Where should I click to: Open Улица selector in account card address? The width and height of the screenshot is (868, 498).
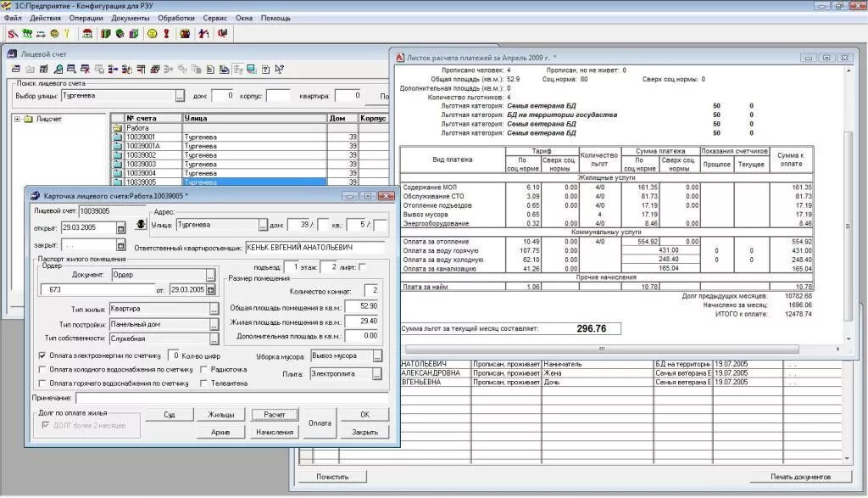click(x=263, y=225)
